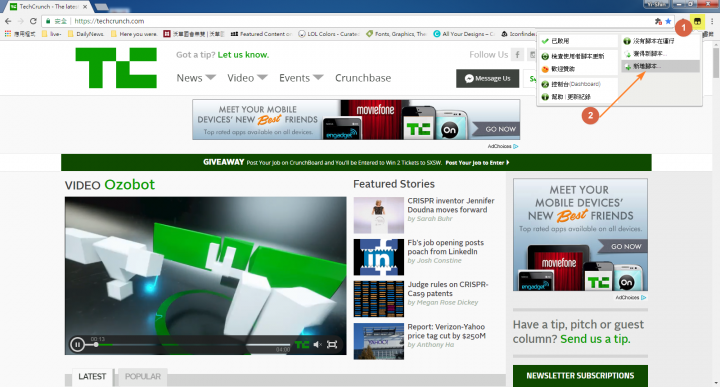This screenshot has width=720, height=387.
Task: Open 控制台 (Dashboard) in the Tampermonkey menu
Action: pos(578,84)
